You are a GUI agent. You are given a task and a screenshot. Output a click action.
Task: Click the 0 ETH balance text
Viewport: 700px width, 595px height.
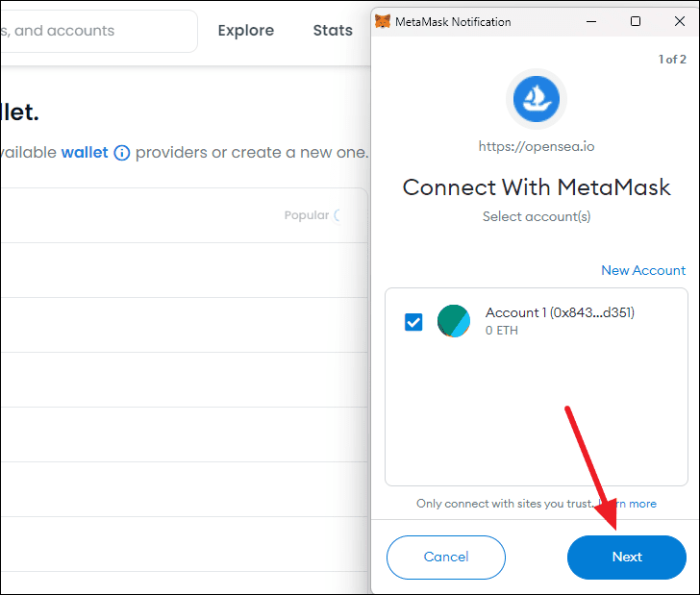(501, 331)
